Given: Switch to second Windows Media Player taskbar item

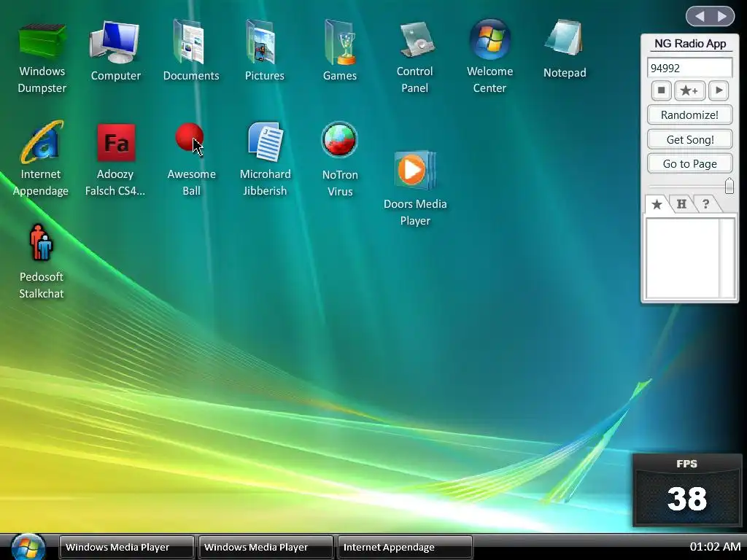Looking at the screenshot, I should coord(266,547).
